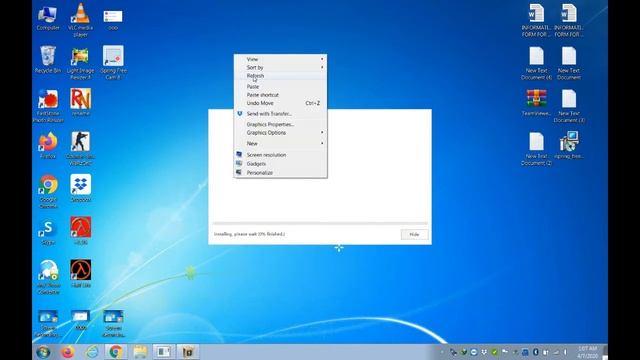Choose Paste in the context menu
This screenshot has width=640, height=360.
(x=280, y=87)
